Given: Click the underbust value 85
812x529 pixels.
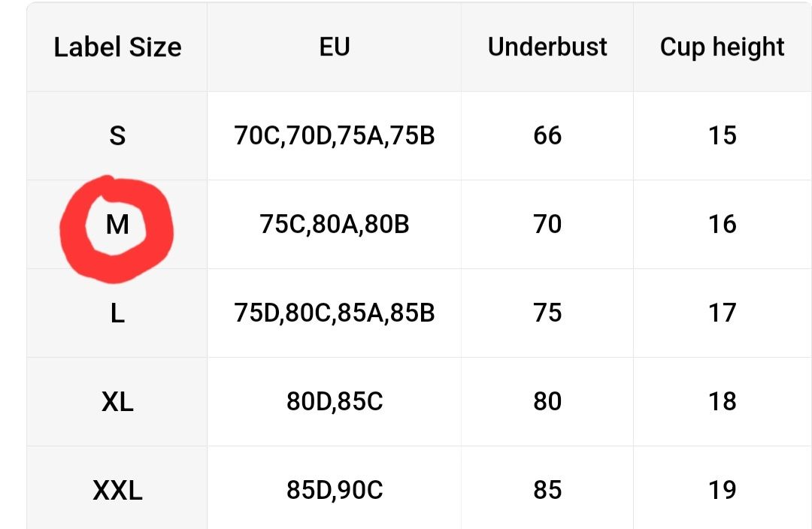Looking at the screenshot, I should 547,490.
